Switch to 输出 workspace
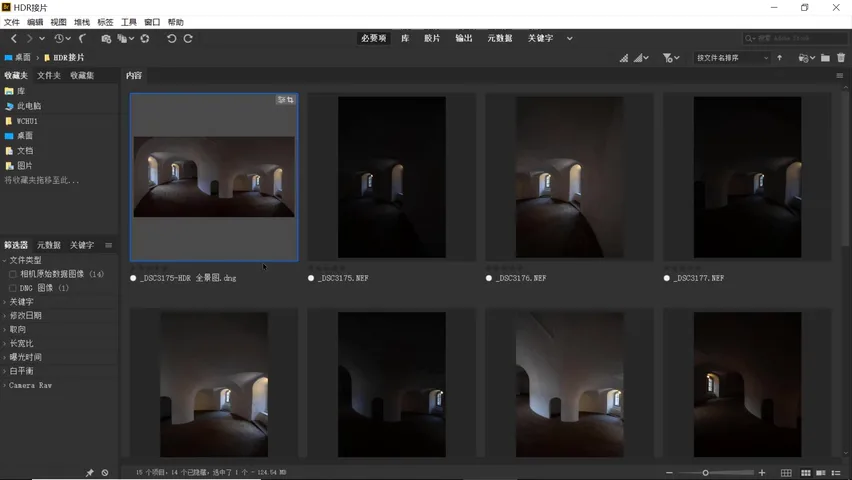The height and width of the screenshot is (480, 852). (463, 39)
